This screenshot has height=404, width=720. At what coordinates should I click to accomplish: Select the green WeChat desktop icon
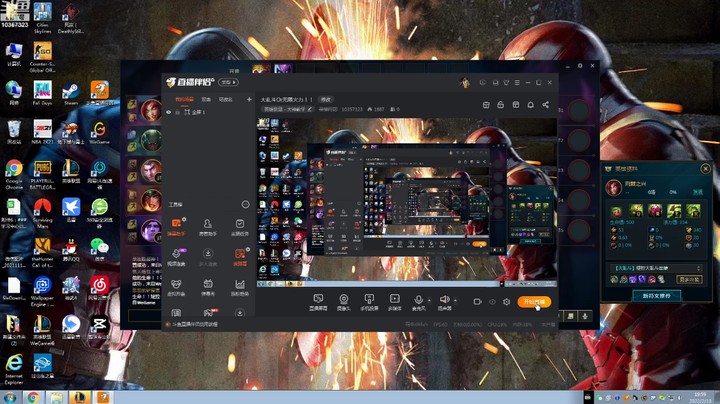pos(99,249)
